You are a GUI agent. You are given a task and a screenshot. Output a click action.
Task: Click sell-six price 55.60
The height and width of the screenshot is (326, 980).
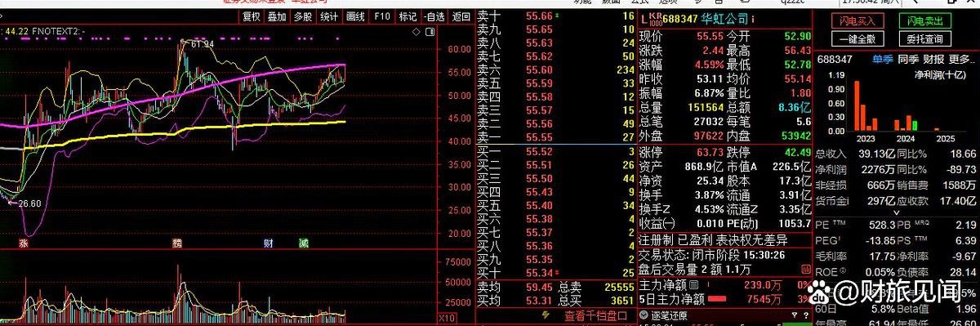coord(539,69)
